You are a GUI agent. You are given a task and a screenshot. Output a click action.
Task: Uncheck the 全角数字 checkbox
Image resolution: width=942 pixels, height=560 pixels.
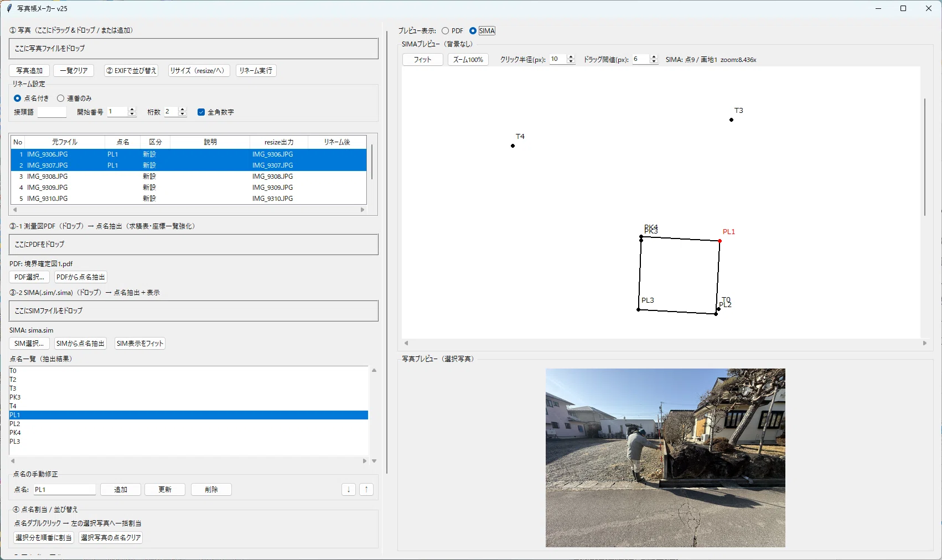coord(201,112)
